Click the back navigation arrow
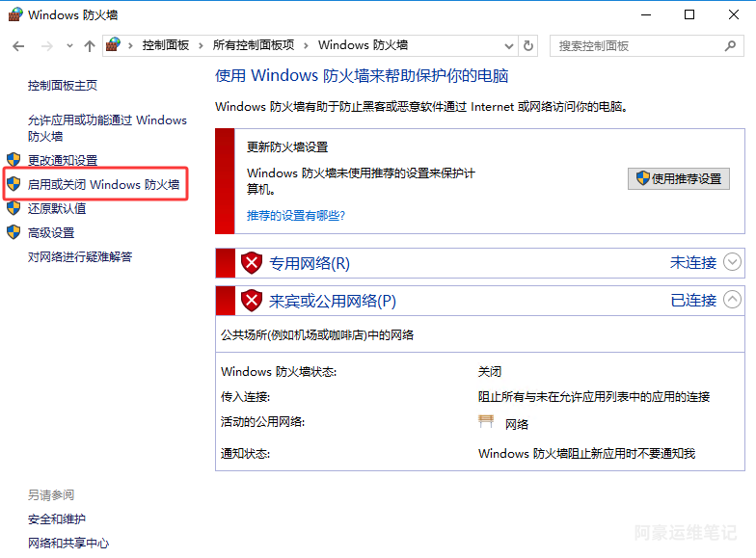Image resolution: width=756 pixels, height=558 pixels. [18, 46]
